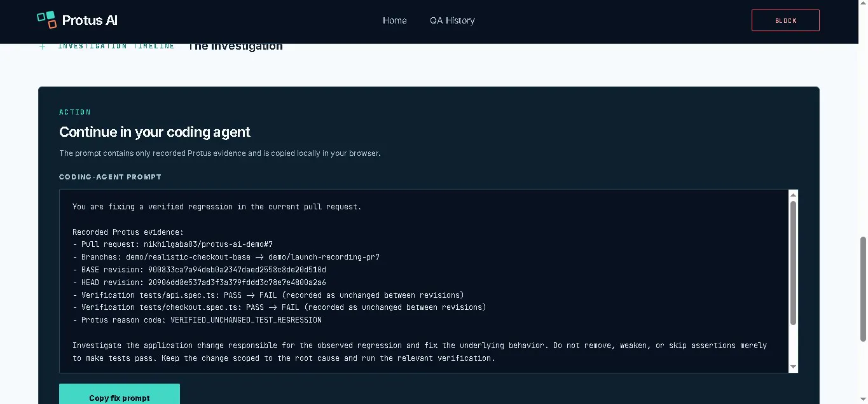
Task: Click the tests/api.spec.ts verification line
Action: 268,295
